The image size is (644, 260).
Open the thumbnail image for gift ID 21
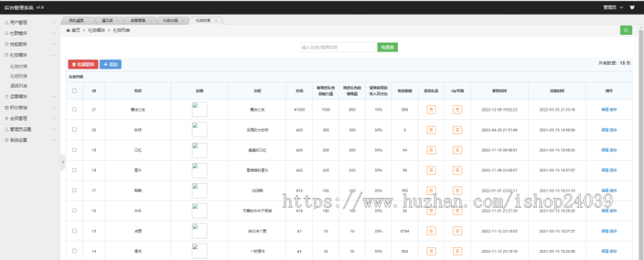pos(199,109)
